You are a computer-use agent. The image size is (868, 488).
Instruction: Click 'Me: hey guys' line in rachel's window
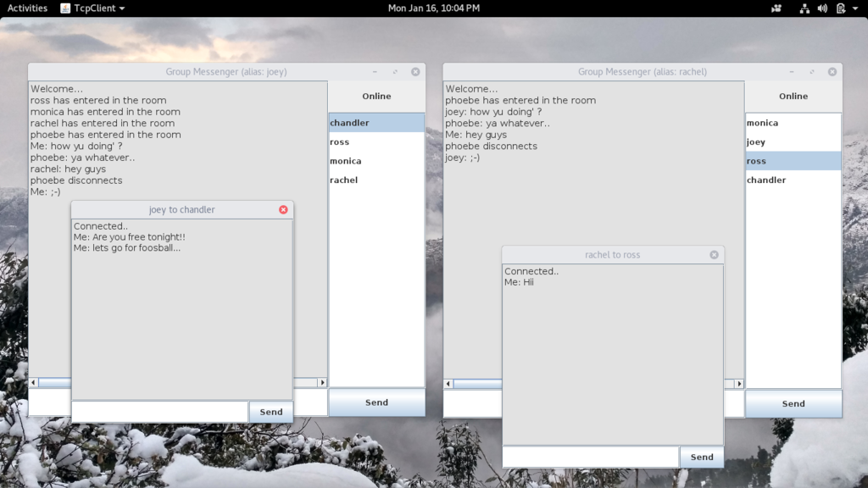476,135
